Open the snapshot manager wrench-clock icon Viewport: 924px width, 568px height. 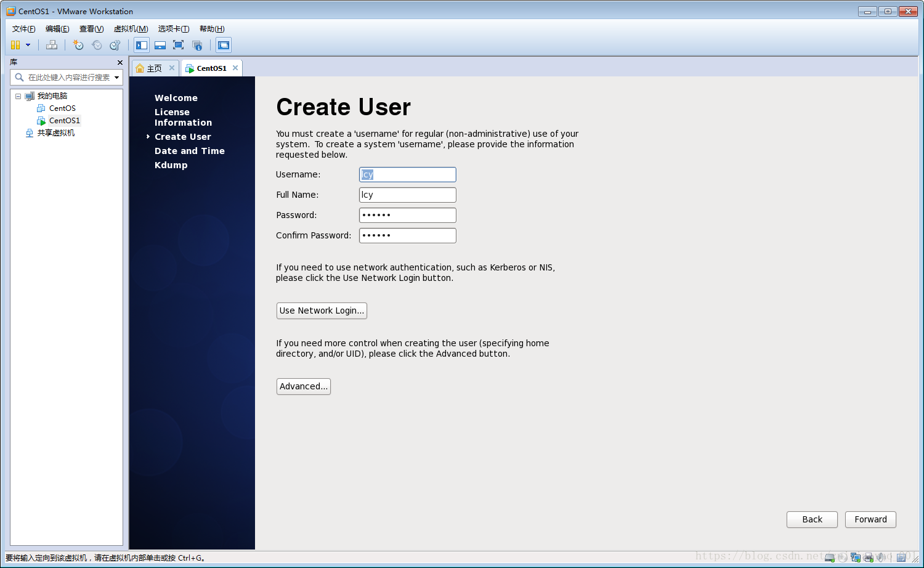[x=115, y=45]
